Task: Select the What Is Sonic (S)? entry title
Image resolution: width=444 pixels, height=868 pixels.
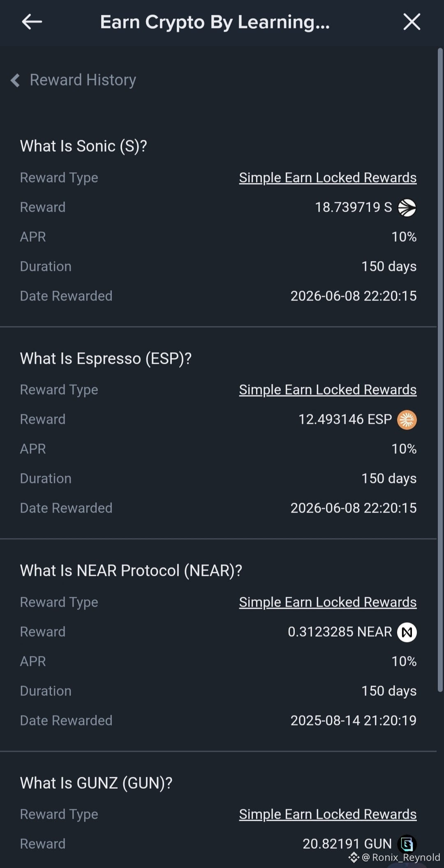Action: (83, 146)
